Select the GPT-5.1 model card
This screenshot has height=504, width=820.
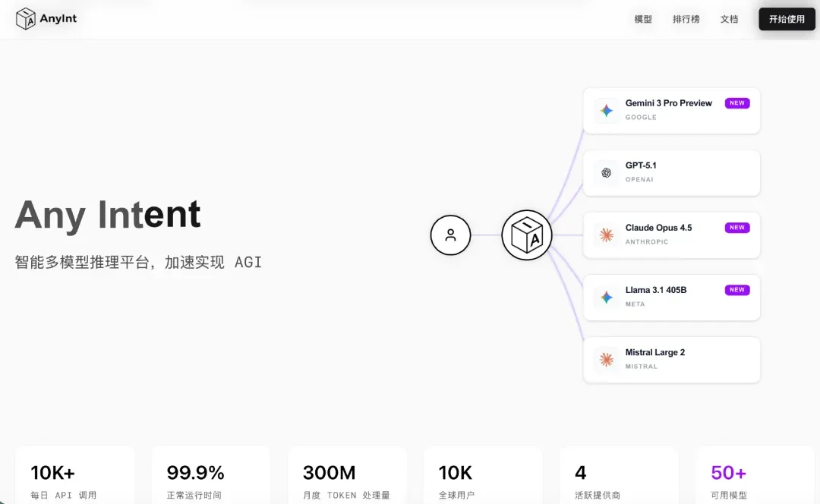pos(672,172)
